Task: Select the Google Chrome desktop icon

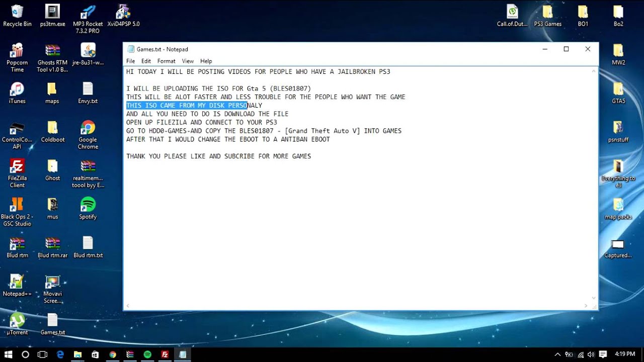Action: coord(88,135)
